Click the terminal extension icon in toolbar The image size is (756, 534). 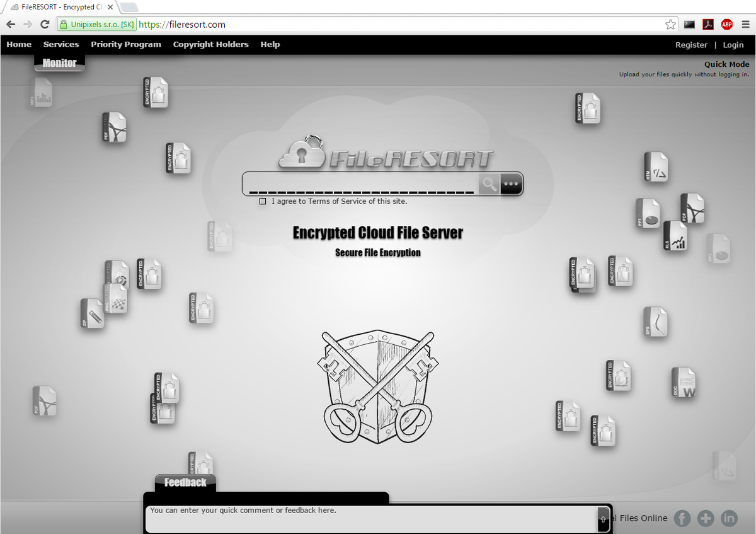pos(690,25)
